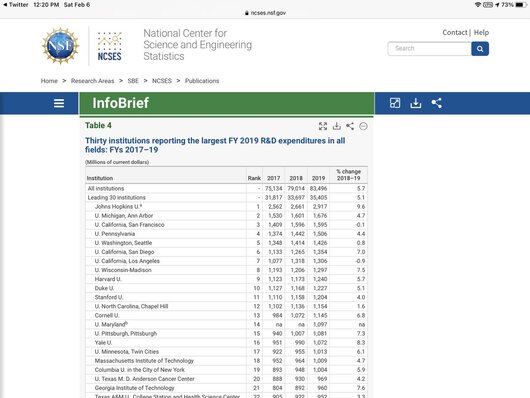Select Massachusetts Institute of Technology row
The image size is (530, 398).
[226, 361]
